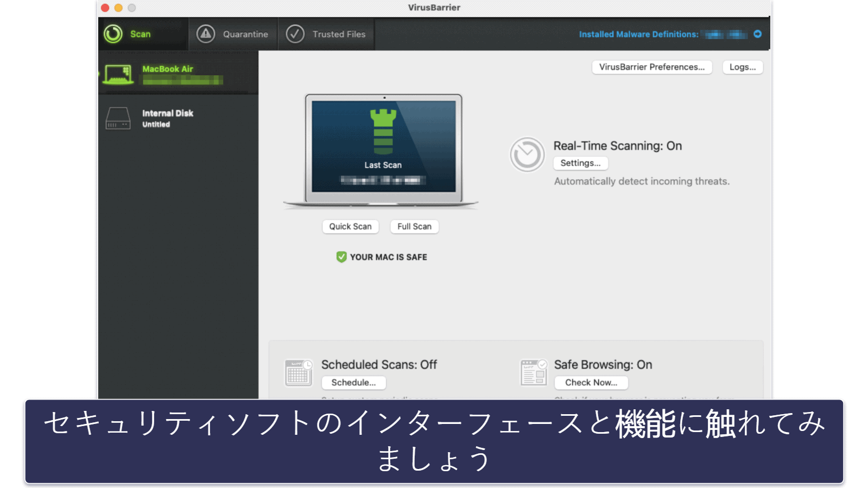This screenshot has height=488, width=868.
Task: Click the Real-Time Scanning clock icon
Action: click(527, 155)
